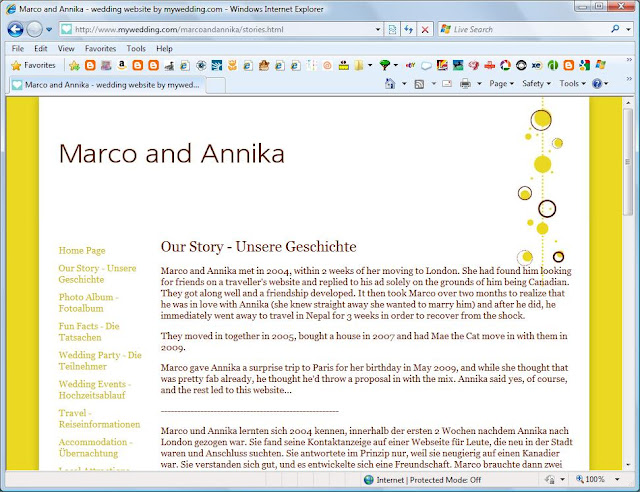
Task: Open Blogger favorite right after add-favorites star
Action: [90, 65]
